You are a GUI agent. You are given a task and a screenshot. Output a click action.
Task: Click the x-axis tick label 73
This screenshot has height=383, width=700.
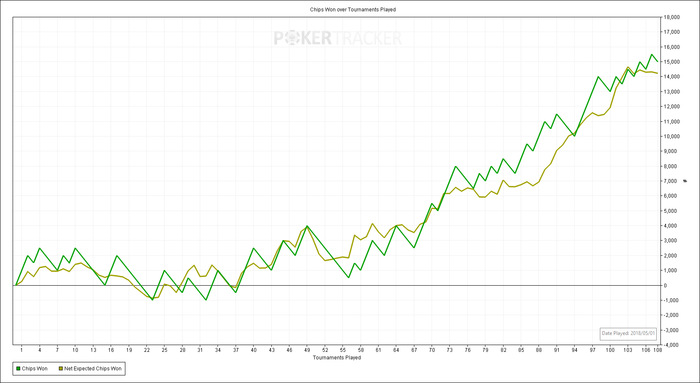click(x=450, y=351)
